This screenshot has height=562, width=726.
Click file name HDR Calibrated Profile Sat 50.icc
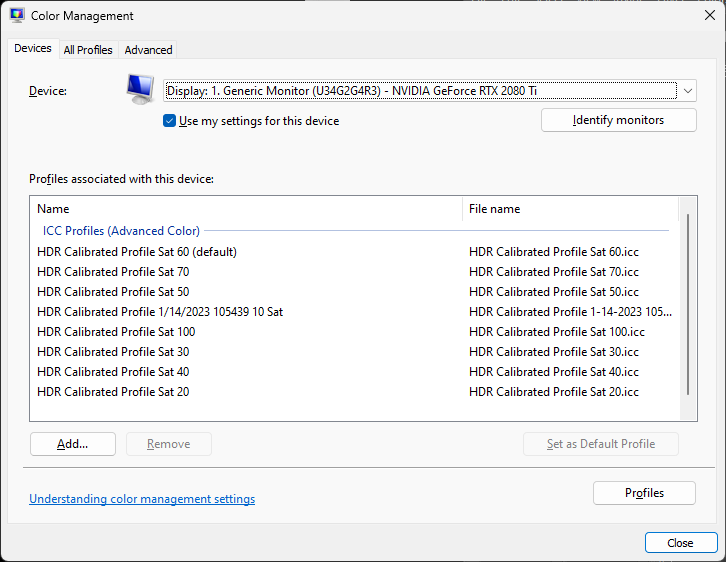point(554,292)
